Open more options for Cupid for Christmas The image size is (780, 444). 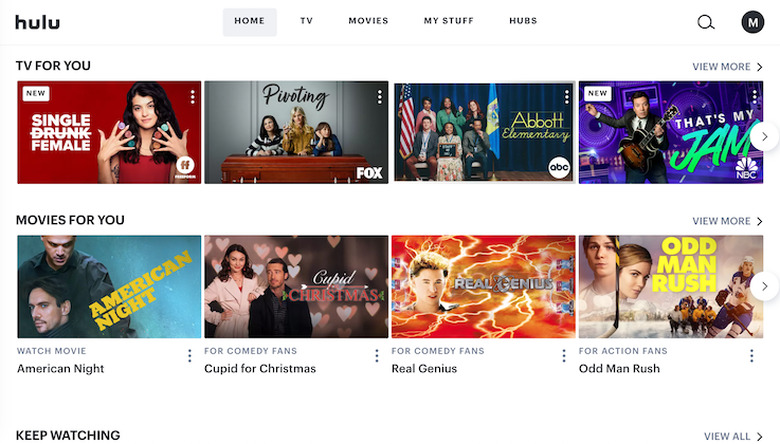click(x=377, y=355)
